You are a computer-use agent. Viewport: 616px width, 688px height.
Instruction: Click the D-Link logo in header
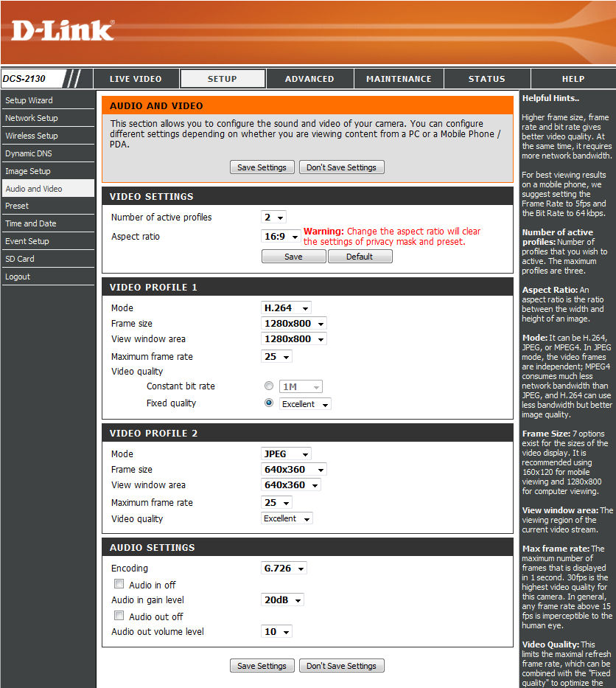pos(63,30)
